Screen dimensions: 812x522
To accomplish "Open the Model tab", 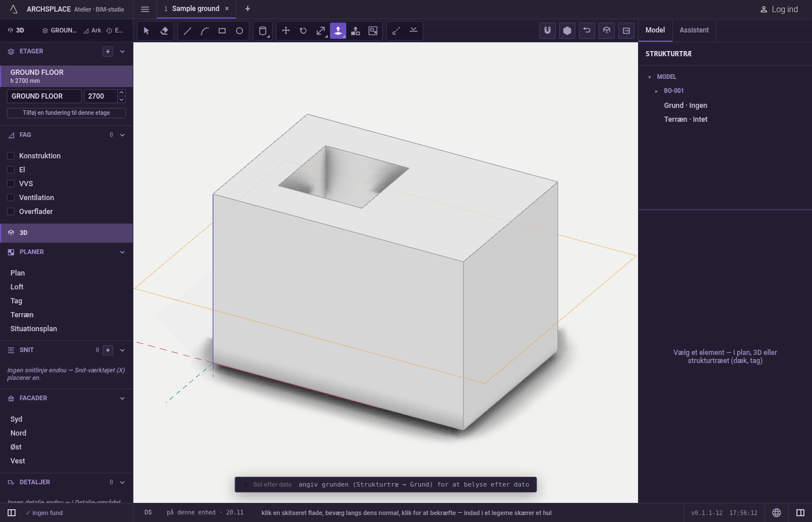I will tap(655, 30).
